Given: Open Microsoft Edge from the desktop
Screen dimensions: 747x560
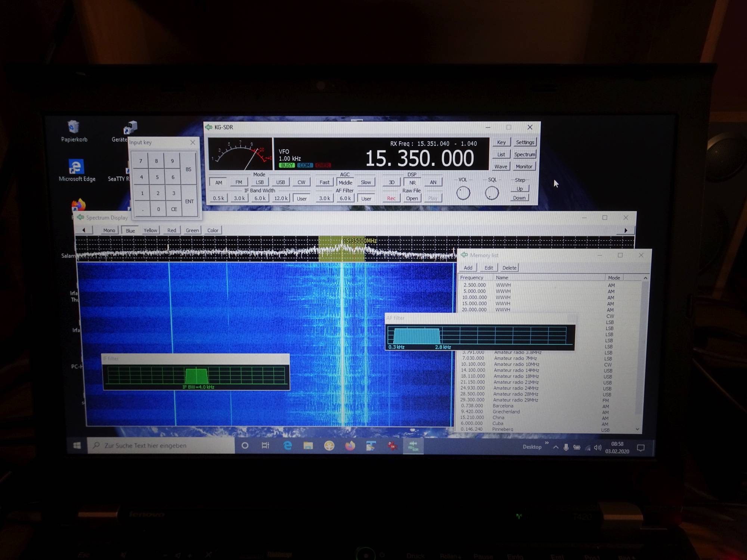Looking at the screenshot, I should pyautogui.click(x=77, y=166).
